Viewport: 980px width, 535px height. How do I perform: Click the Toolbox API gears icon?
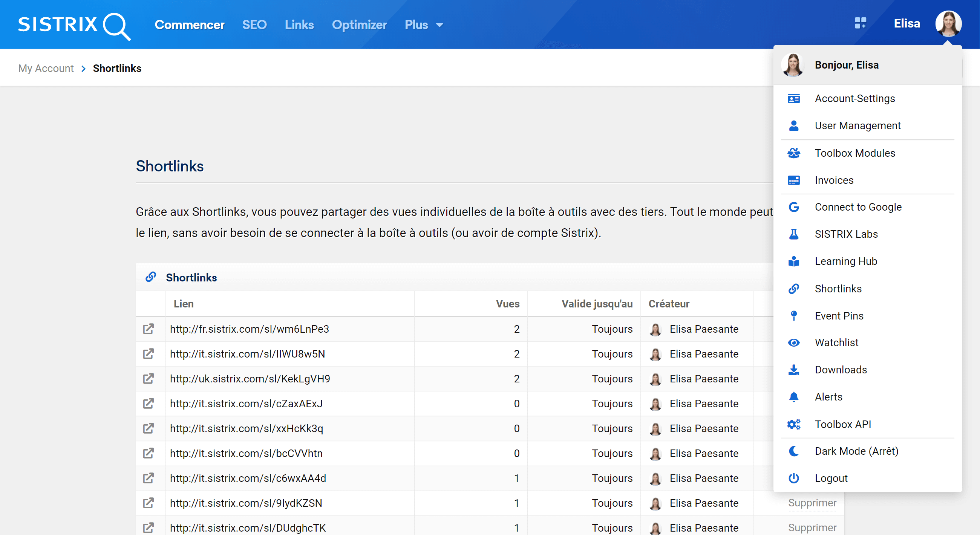(x=793, y=424)
